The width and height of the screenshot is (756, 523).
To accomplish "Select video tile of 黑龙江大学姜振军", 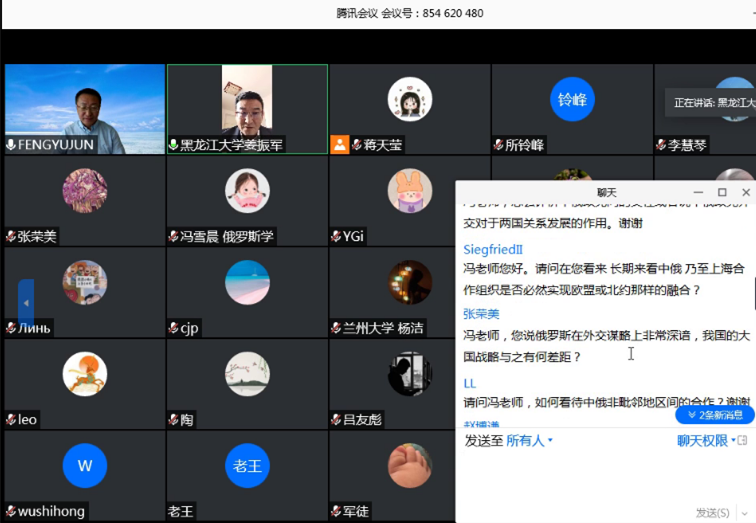I will click(x=247, y=109).
